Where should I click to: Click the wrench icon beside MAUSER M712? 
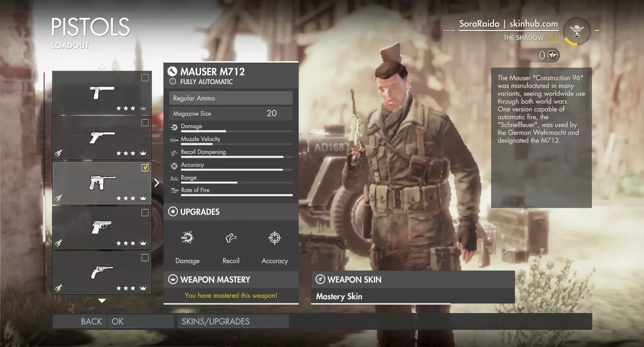(x=172, y=72)
